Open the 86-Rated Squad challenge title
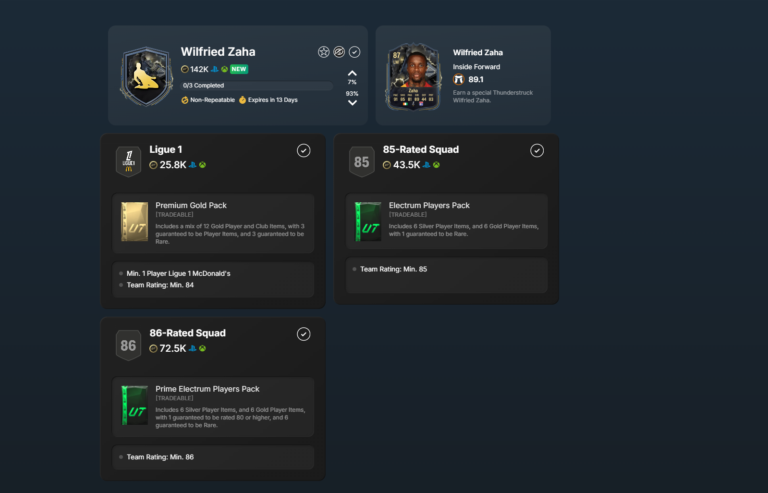The width and height of the screenshot is (768, 493). (x=188, y=333)
